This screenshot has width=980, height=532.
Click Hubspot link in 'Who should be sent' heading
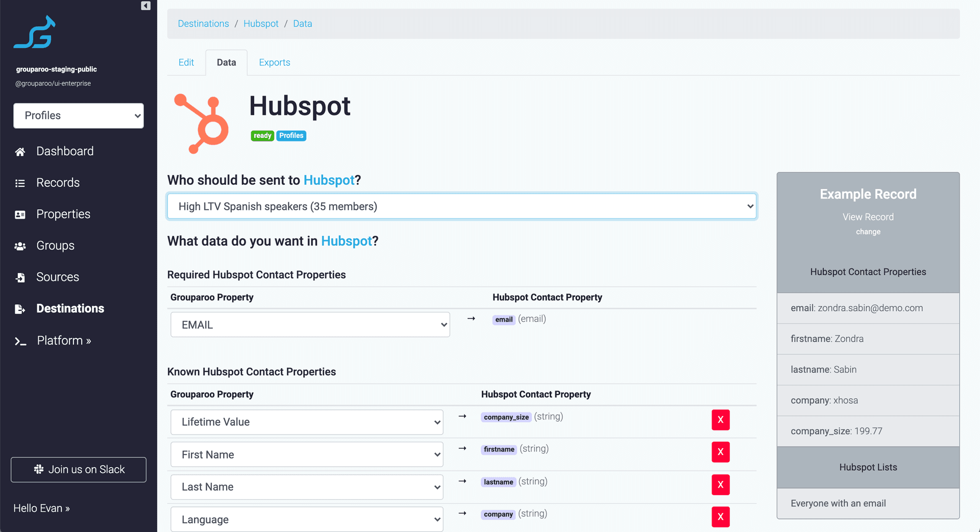[x=329, y=180]
